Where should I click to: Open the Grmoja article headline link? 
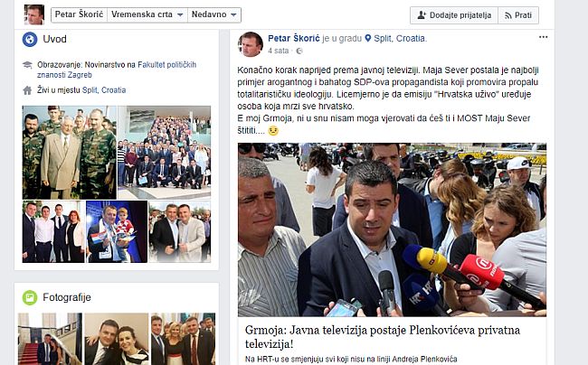(383, 337)
